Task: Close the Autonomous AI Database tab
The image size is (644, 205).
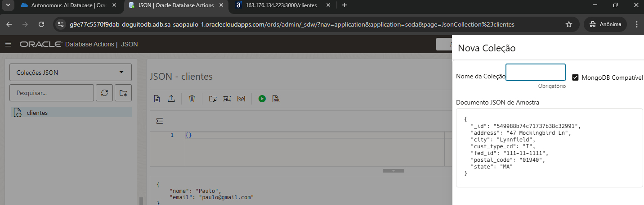Action: click(114, 5)
